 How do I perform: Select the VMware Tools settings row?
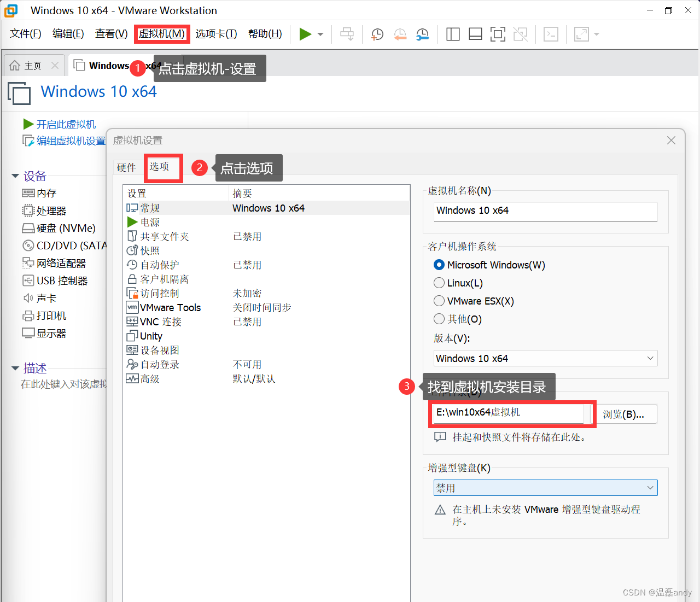(266, 307)
